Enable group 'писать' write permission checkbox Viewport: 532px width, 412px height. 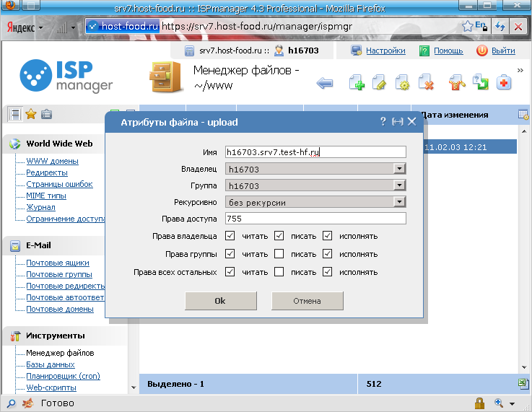(x=279, y=254)
